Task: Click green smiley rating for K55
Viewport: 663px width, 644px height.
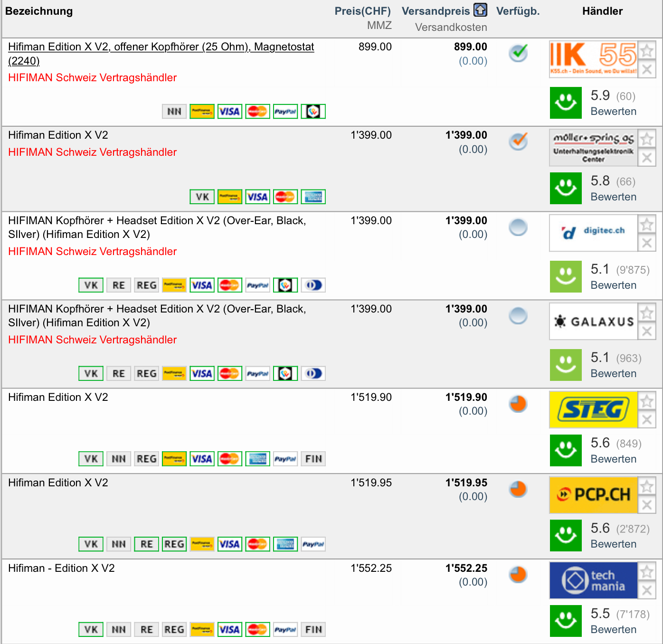Action: coord(566,103)
